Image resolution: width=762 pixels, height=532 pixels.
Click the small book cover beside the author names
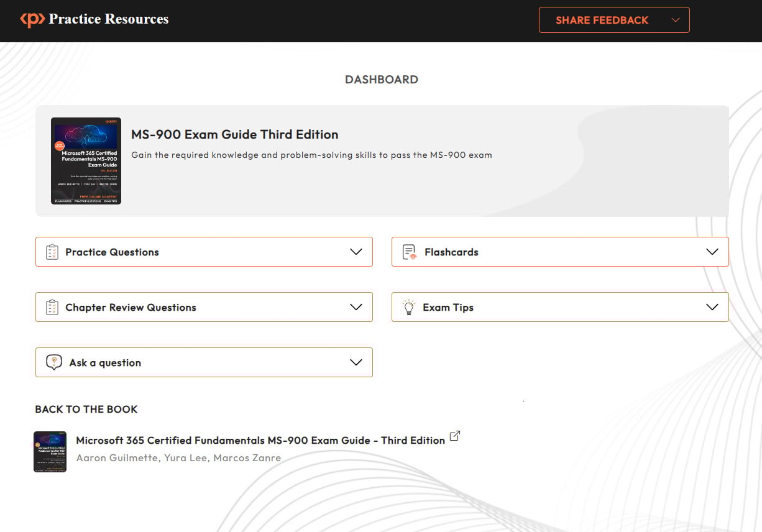point(50,452)
